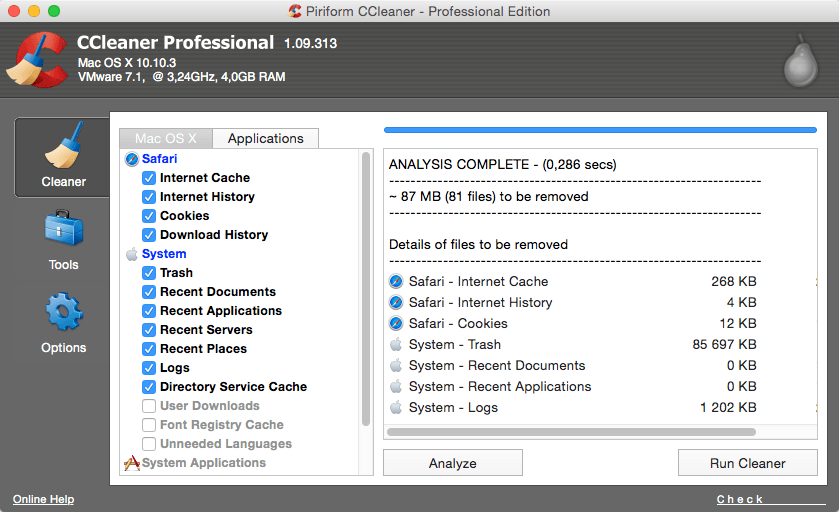Click the analysis progress bar

point(600,129)
